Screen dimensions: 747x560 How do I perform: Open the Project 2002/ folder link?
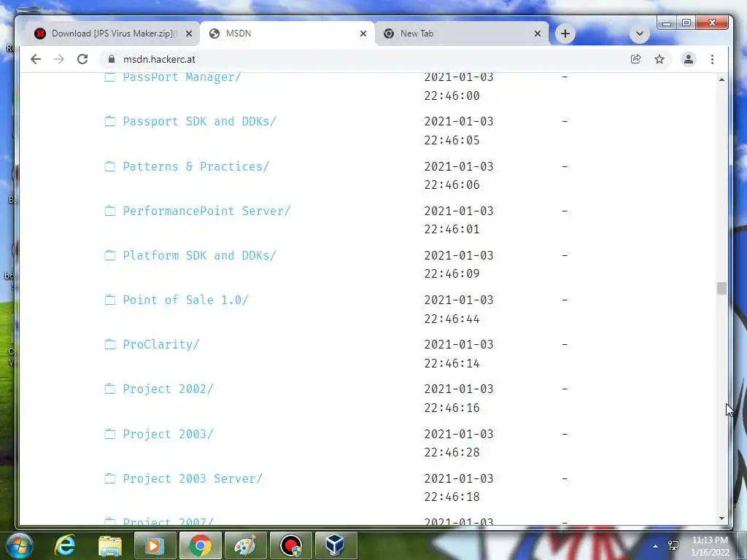pos(168,389)
